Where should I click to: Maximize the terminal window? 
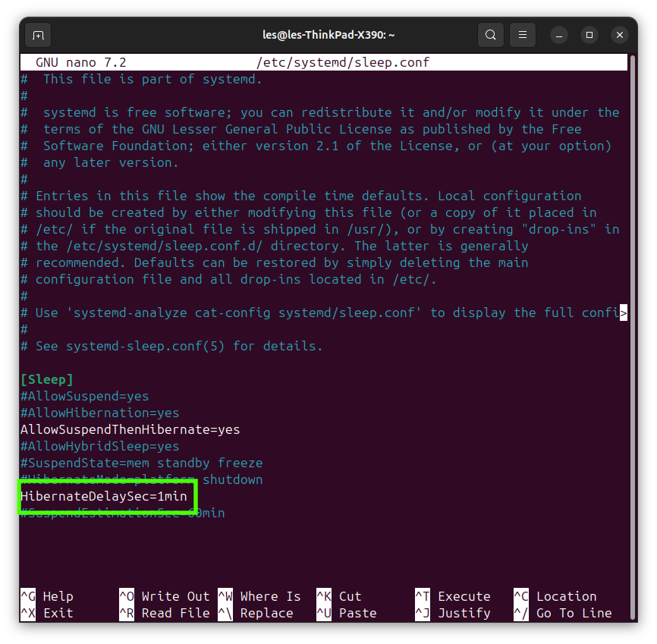pos(589,35)
